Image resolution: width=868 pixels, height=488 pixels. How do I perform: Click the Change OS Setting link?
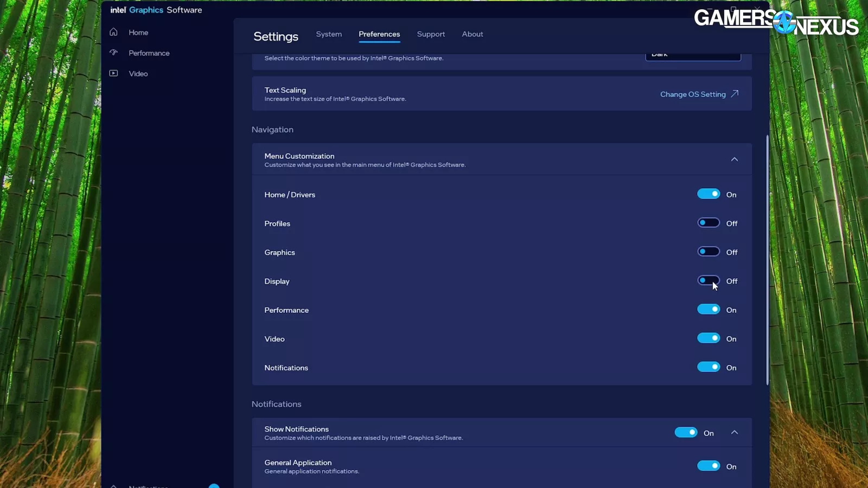pyautogui.click(x=692, y=94)
